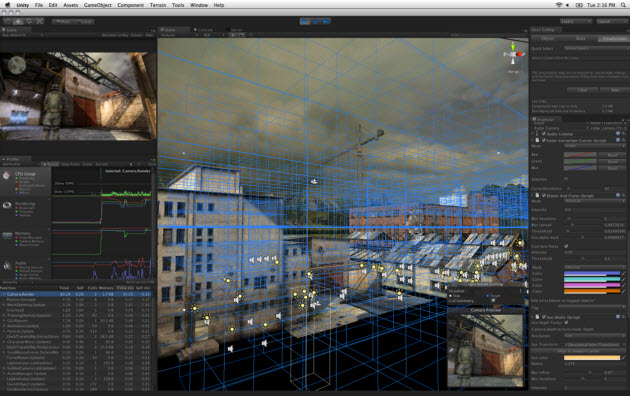The width and height of the screenshot is (630, 396).
Task: Click the Play button
Action: coord(305,21)
